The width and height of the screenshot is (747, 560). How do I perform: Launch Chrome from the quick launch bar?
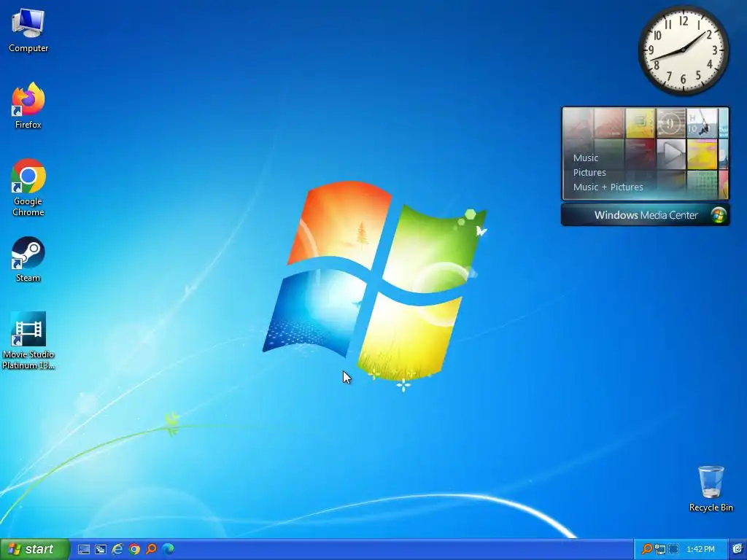tap(134, 549)
